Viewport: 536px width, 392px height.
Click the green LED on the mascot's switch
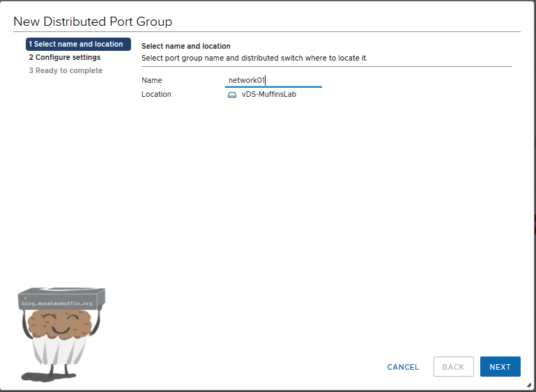point(26,298)
